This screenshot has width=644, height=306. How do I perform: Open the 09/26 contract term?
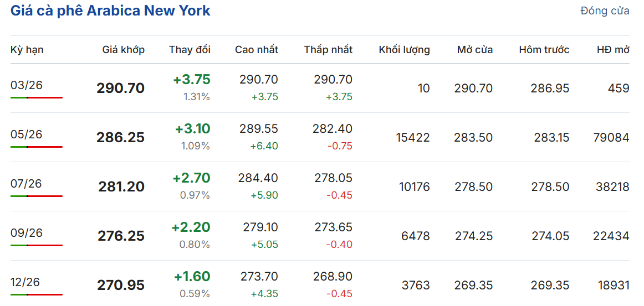[x=27, y=233]
